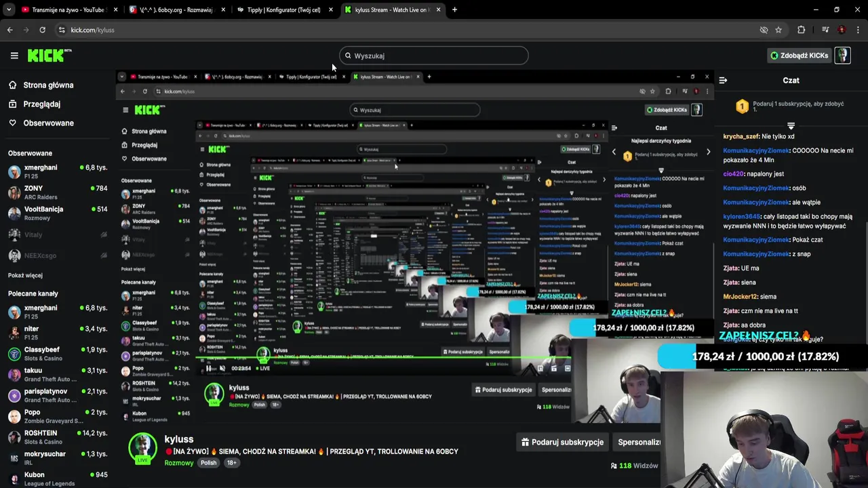Screen dimensions: 868x488
Task: Open the browser extensions puzzle icon
Action: (x=801, y=30)
